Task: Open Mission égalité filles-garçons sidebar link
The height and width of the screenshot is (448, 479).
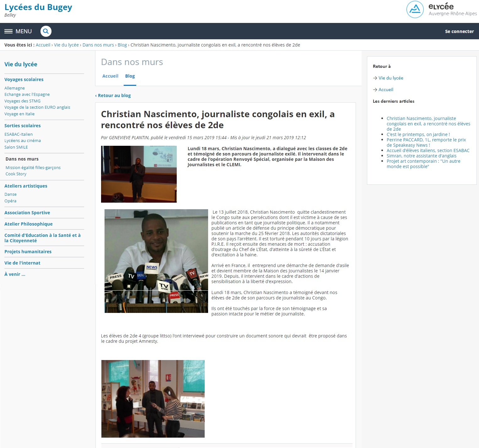Action: pyautogui.click(x=33, y=167)
